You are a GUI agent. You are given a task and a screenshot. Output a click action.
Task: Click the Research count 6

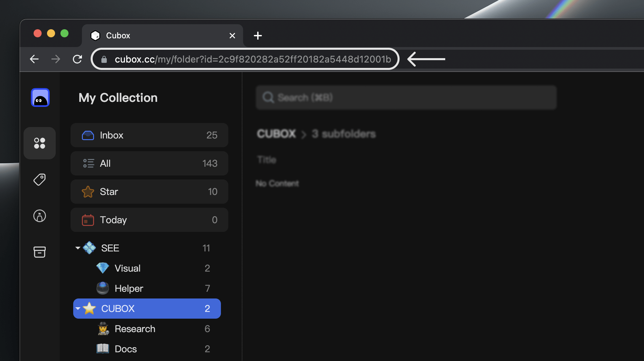(208, 329)
